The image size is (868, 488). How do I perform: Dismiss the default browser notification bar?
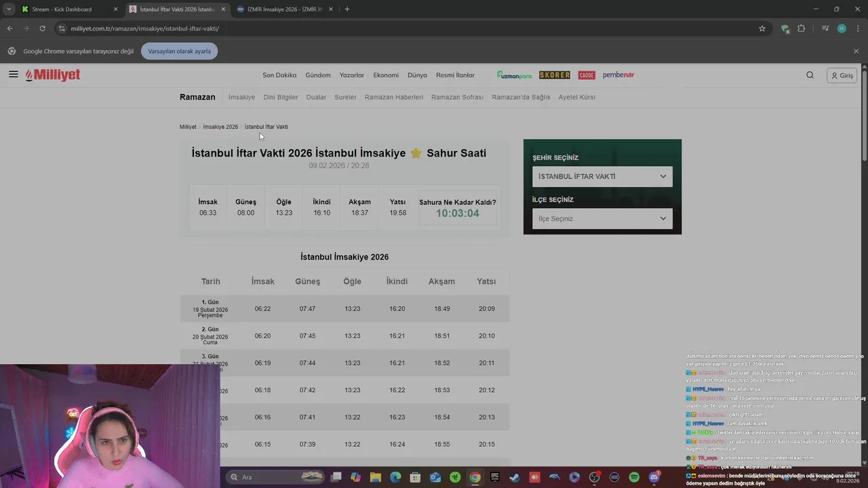point(856,51)
